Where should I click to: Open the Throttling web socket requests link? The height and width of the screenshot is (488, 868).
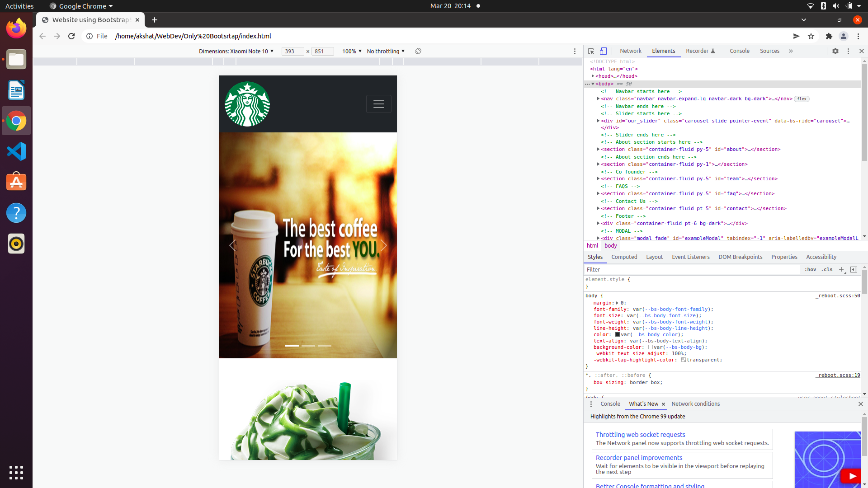click(x=640, y=435)
